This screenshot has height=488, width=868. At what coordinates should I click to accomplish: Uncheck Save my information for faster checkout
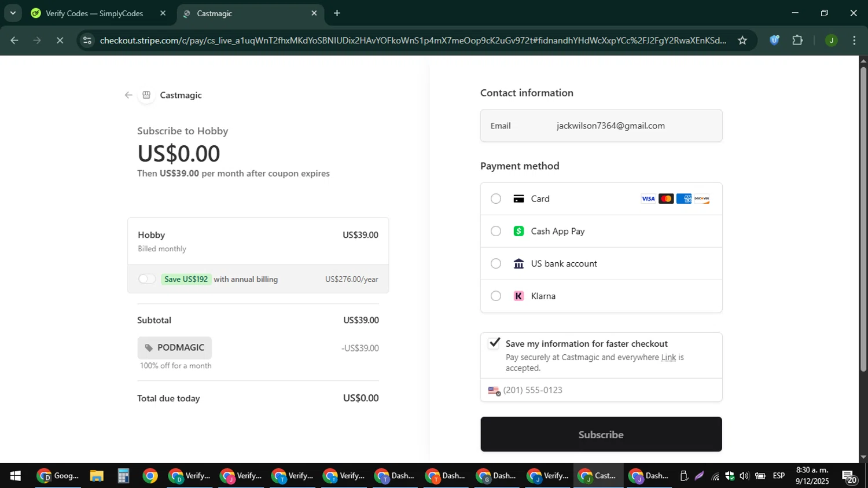[x=494, y=343]
